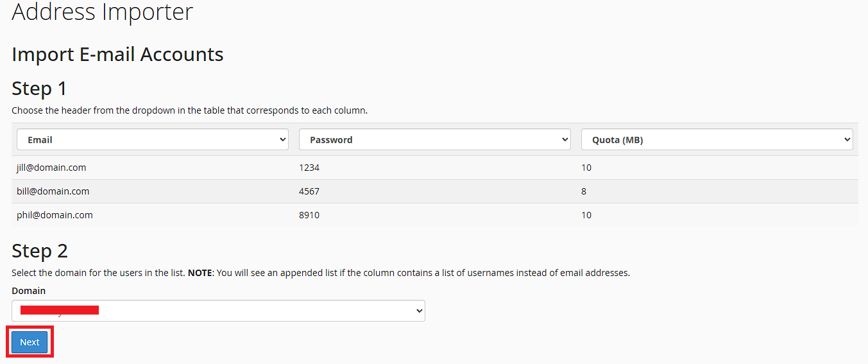Click the password value 4567
Viewport: 868px width, 364px height.
click(309, 191)
